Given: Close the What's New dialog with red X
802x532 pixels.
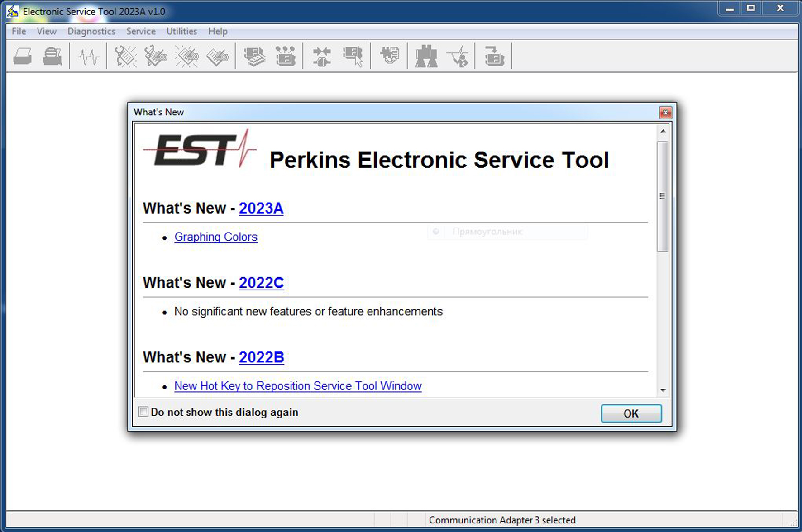Looking at the screenshot, I should [665, 112].
